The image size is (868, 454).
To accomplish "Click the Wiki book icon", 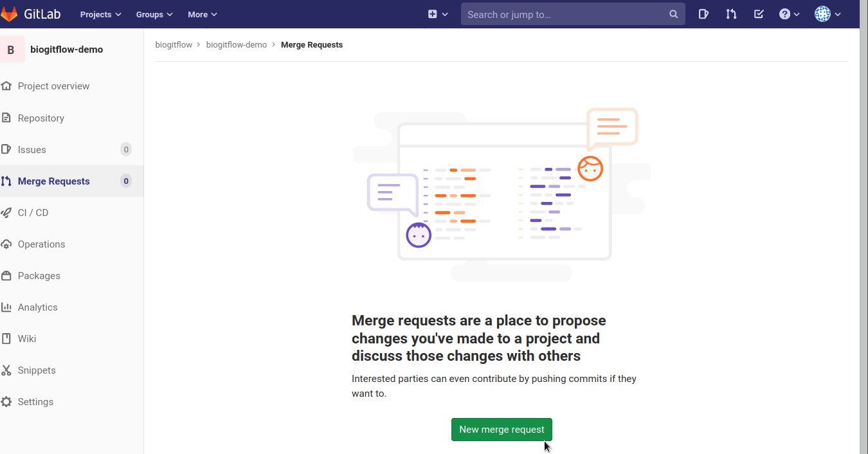I will coord(6,338).
